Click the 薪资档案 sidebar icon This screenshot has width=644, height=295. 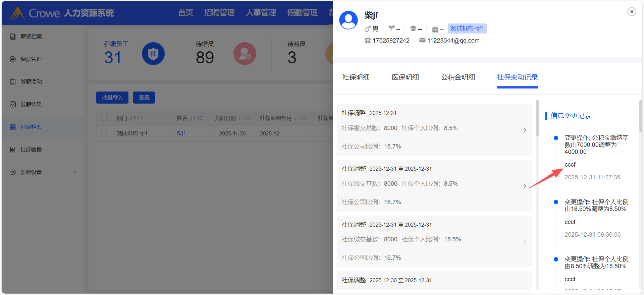click(x=13, y=37)
